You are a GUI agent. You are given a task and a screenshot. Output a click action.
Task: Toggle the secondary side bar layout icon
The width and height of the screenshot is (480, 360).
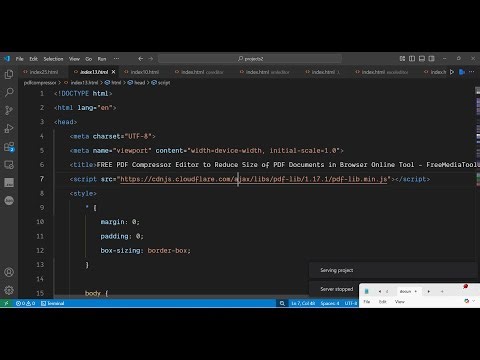pos(431,59)
